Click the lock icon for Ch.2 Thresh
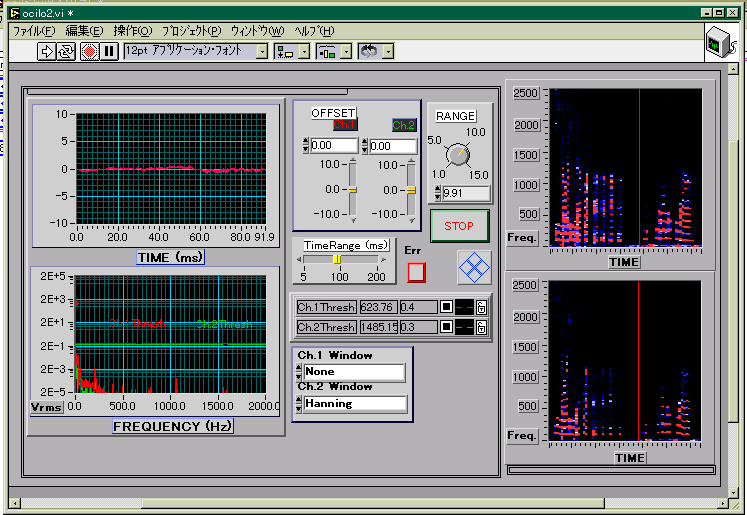The height and width of the screenshot is (515, 747). coord(481,327)
